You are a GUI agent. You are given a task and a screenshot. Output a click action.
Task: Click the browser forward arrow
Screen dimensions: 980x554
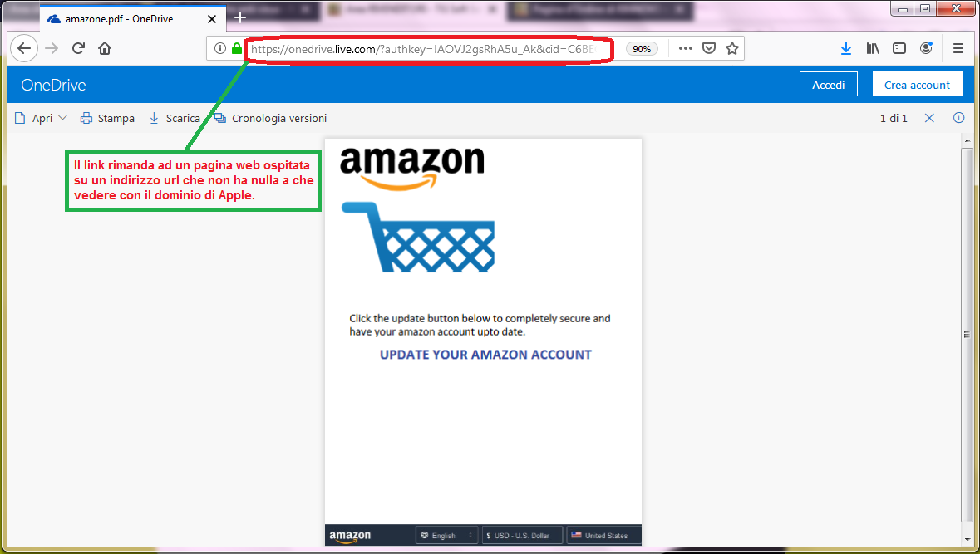point(52,49)
